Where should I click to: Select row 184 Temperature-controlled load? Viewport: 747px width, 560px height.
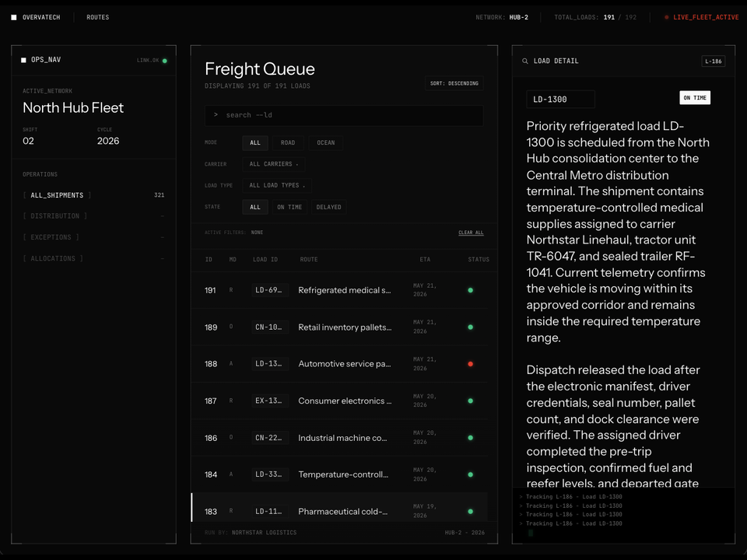tap(339, 474)
